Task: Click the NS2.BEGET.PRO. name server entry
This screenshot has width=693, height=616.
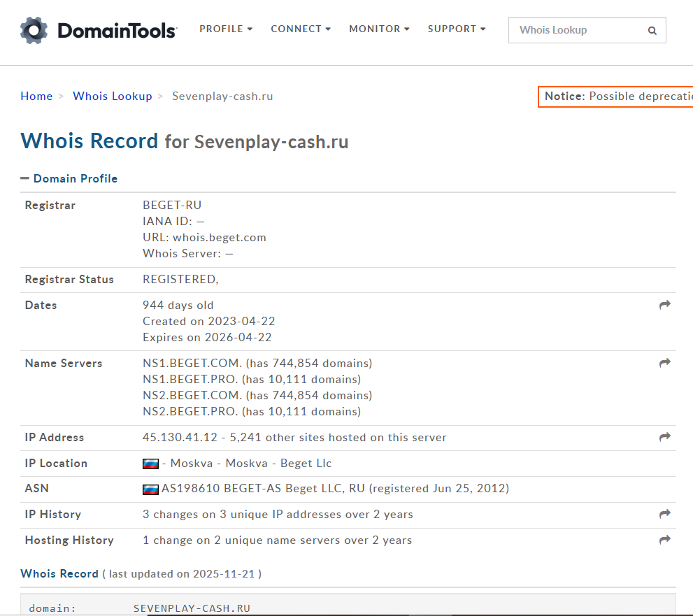Action: pos(252,411)
